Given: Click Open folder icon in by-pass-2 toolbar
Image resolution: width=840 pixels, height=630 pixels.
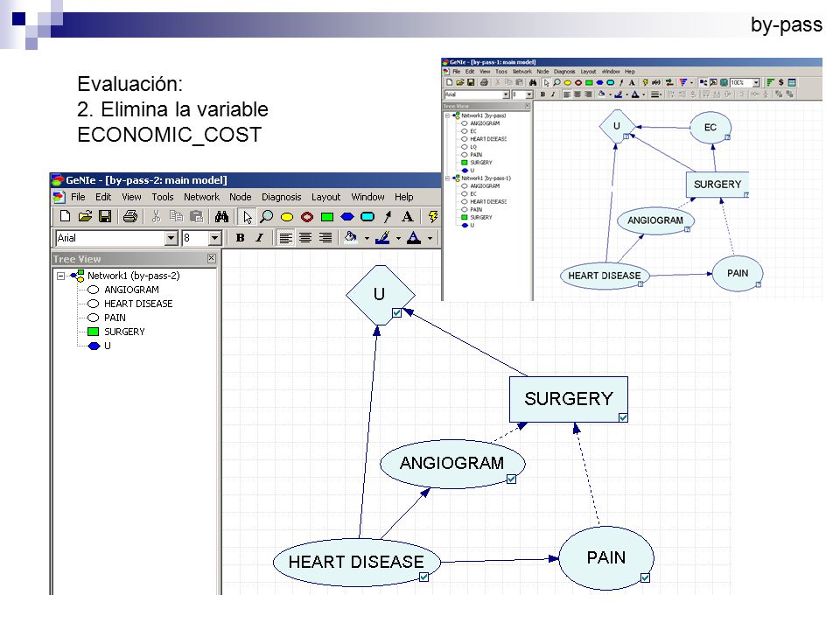Looking at the screenshot, I should tap(85, 216).
